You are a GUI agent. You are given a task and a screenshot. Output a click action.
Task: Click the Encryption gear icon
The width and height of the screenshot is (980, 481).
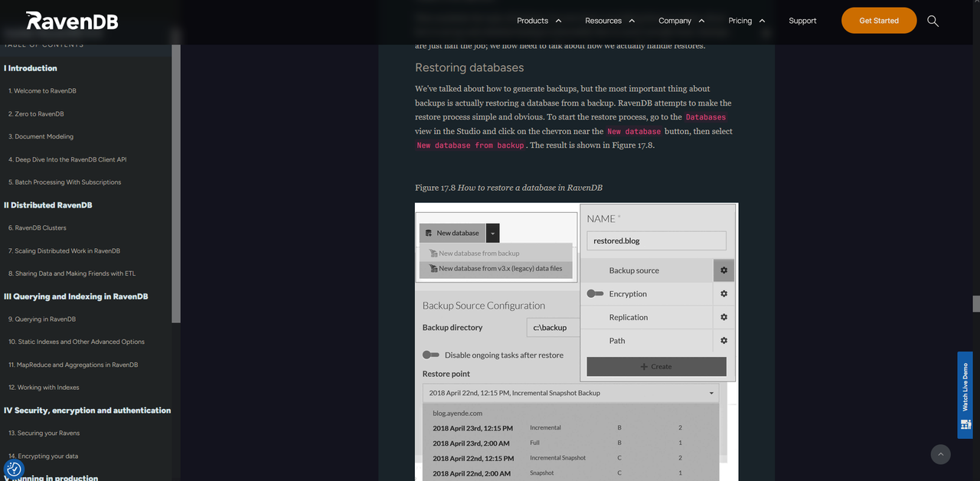point(724,293)
